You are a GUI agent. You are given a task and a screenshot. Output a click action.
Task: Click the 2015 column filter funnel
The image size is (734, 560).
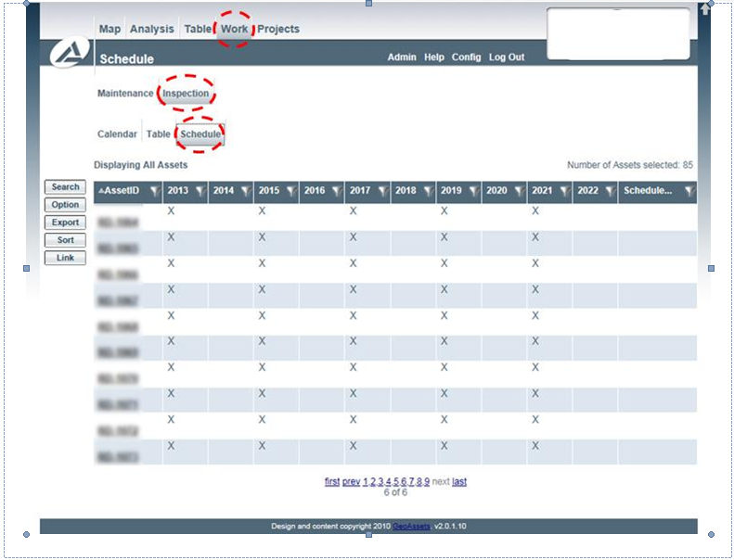pos(291,191)
